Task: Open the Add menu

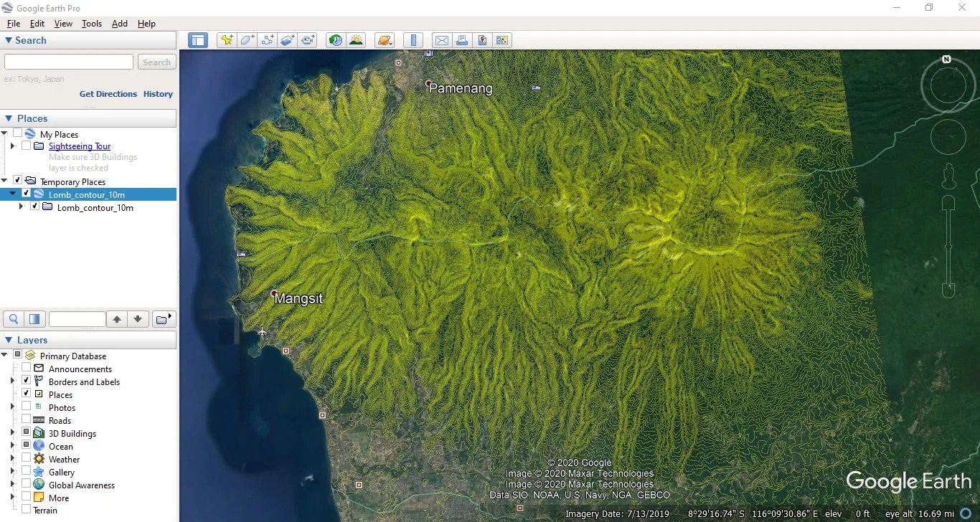Action: point(119,23)
